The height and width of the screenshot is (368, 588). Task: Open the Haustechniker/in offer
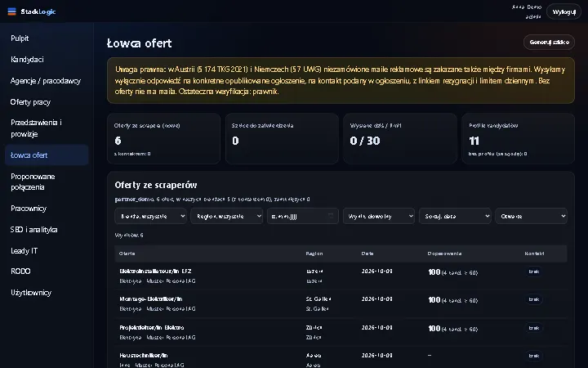pyautogui.click(x=143, y=355)
